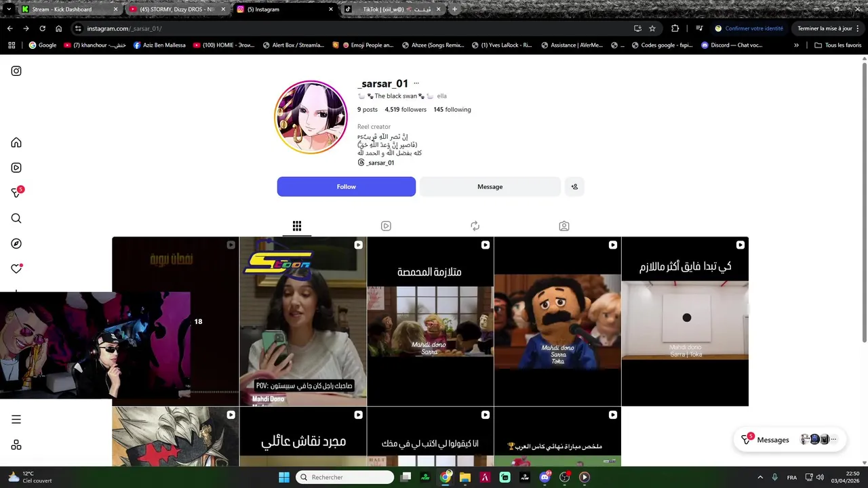Open the متلازمة المحمصة reel
The image size is (868, 488).
click(430, 322)
